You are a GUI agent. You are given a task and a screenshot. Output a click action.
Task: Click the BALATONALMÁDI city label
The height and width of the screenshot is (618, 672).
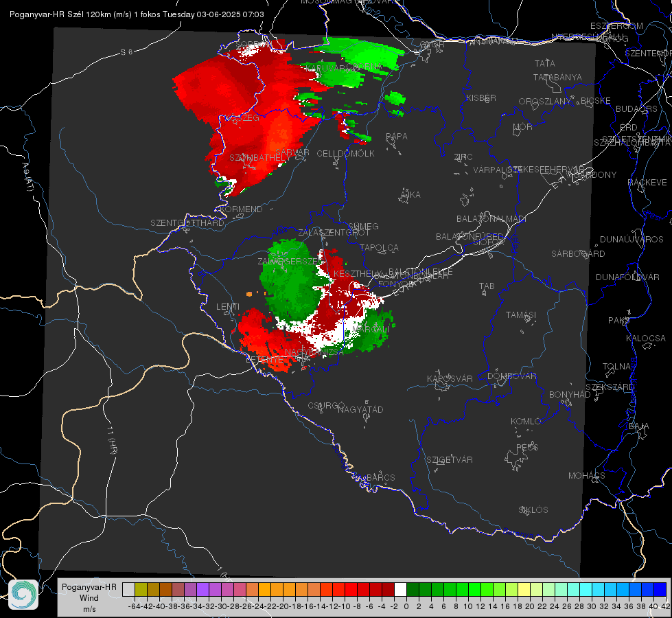coord(491,219)
